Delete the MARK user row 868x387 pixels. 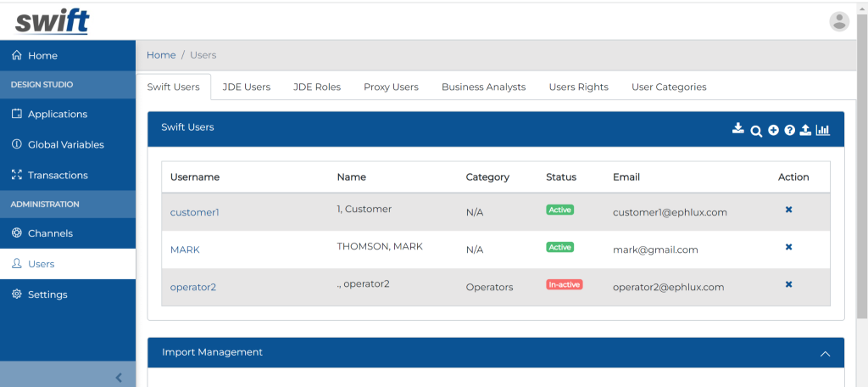pyautogui.click(x=788, y=247)
